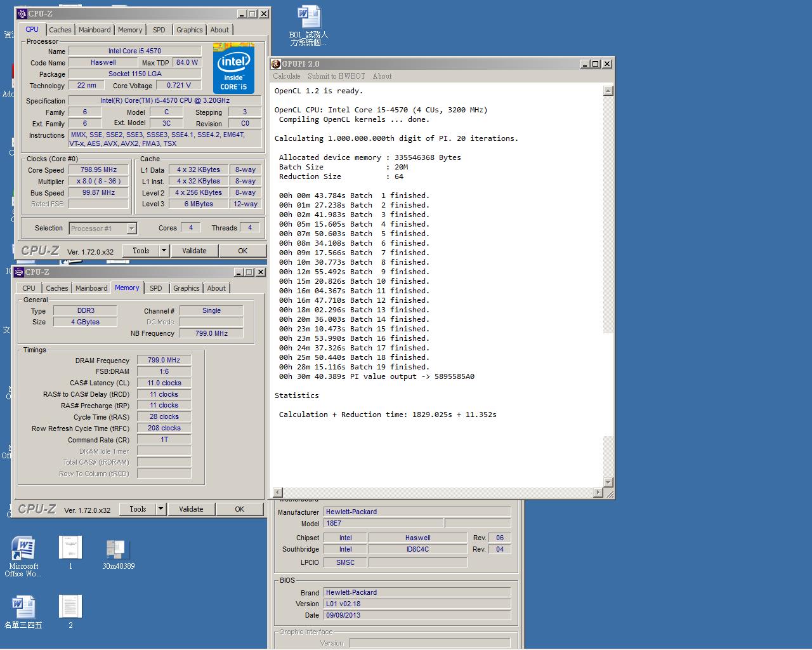Image resolution: width=812 pixels, height=650 pixels.
Task: Open Microsoft Office Word desktop shortcut
Action: point(23,557)
